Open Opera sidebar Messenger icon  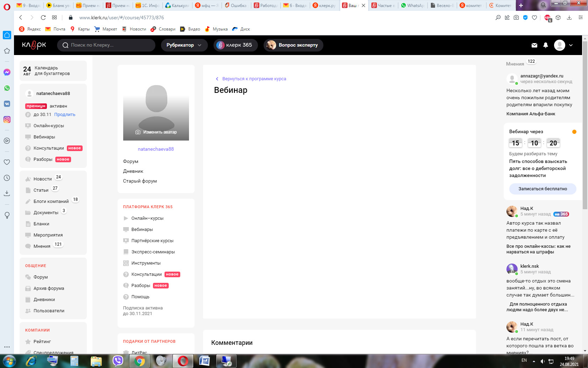point(7,72)
